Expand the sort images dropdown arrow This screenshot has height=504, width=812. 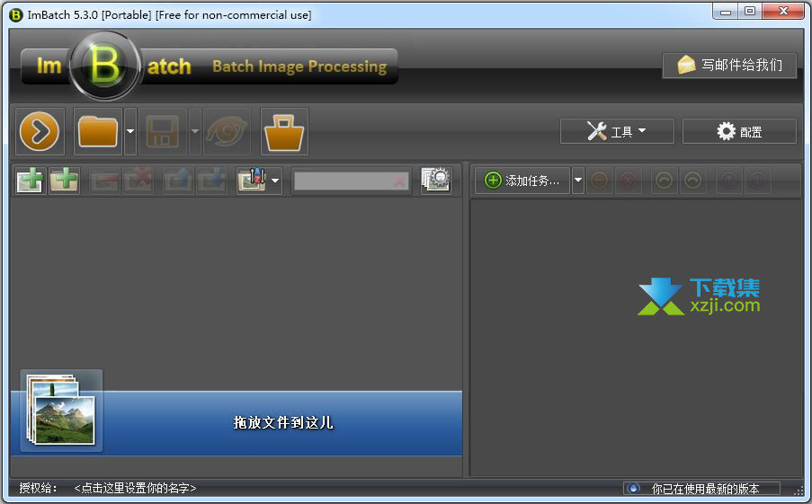click(x=275, y=181)
